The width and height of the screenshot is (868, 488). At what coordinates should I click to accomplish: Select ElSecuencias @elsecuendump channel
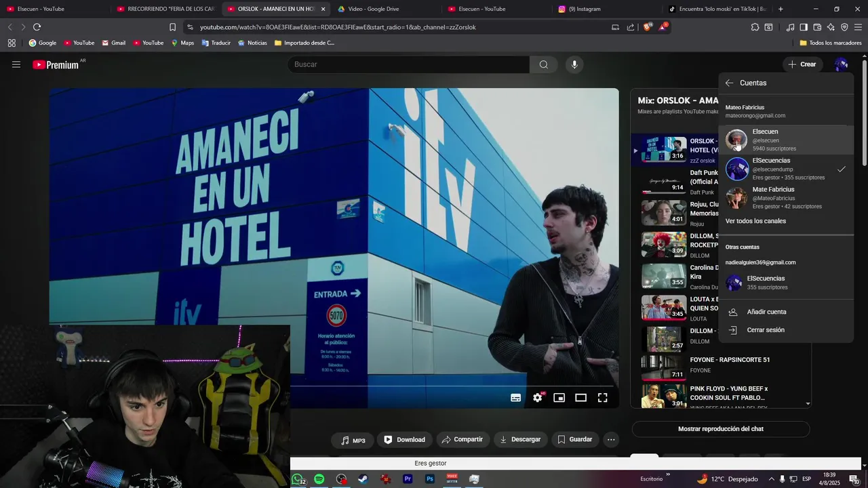[x=786, y=169]
